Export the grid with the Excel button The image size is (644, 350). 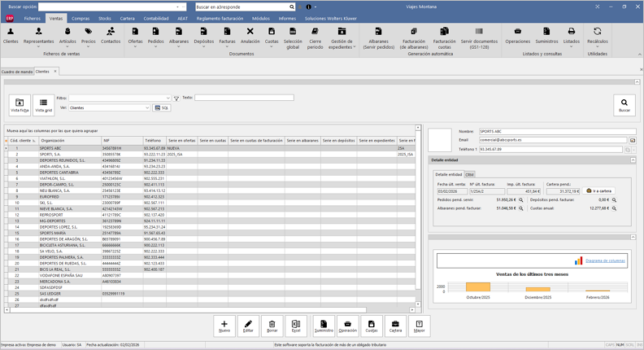pos(296,326)
